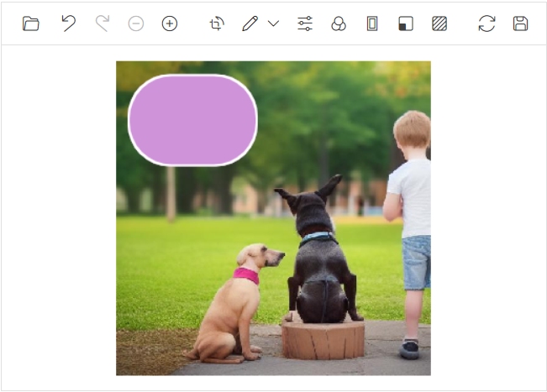
Task: Open the Filter overlapping circles tool
Action: point(339,24)
